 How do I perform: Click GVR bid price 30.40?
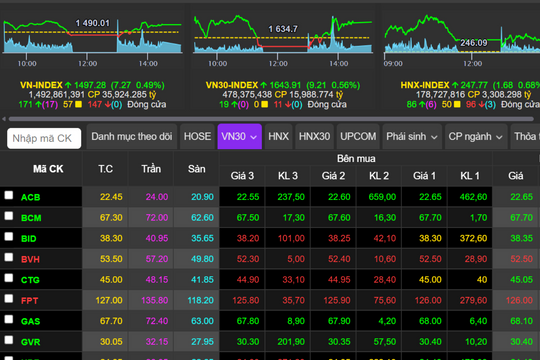pos(430,341)
